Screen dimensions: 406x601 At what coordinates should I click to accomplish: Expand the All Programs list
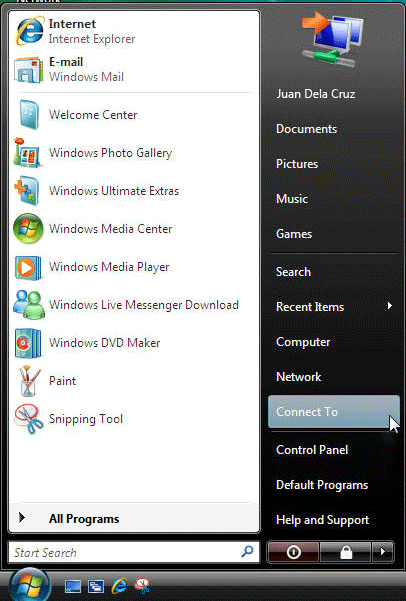coord(133,519)
